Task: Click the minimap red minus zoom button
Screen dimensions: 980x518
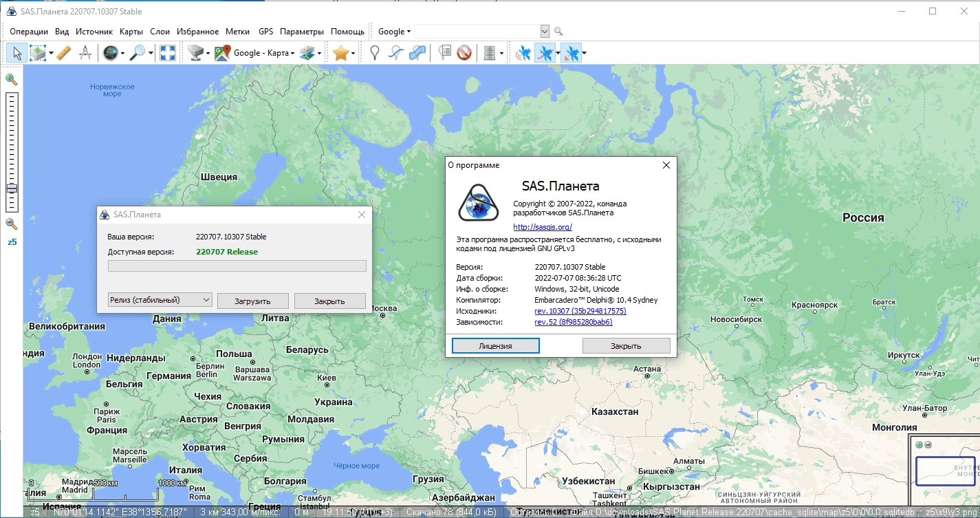Action: (928, 444)
